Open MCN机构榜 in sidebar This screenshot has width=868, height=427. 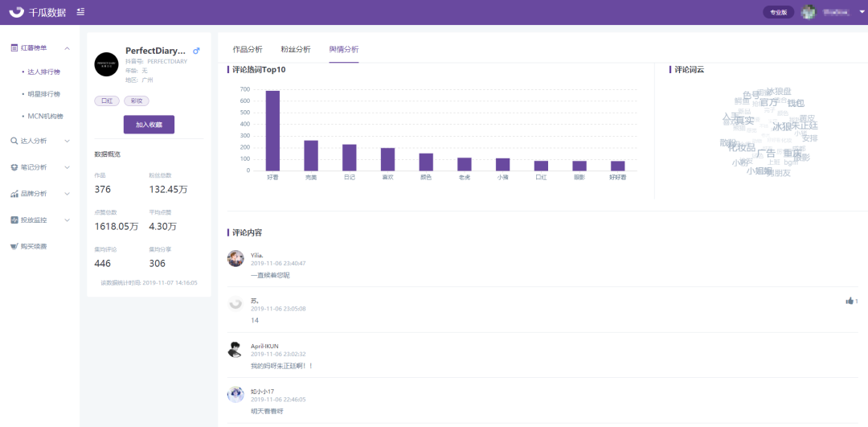coord(45,117)
